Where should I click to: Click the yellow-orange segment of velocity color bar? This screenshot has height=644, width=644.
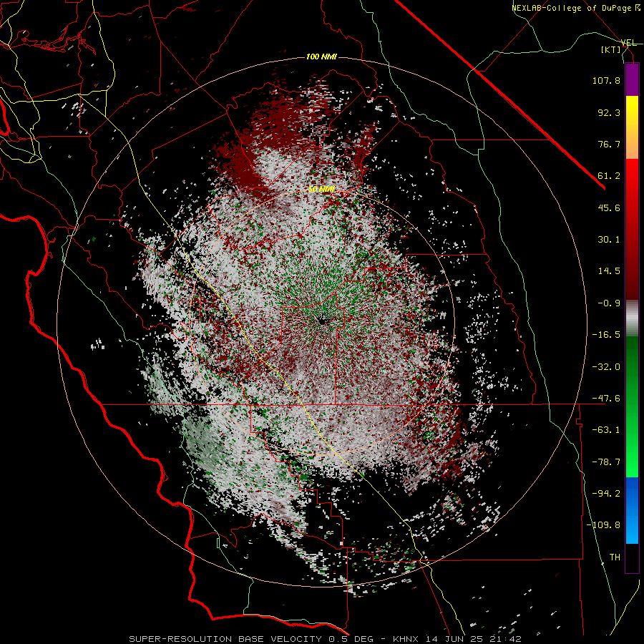[x=632, y=127]
